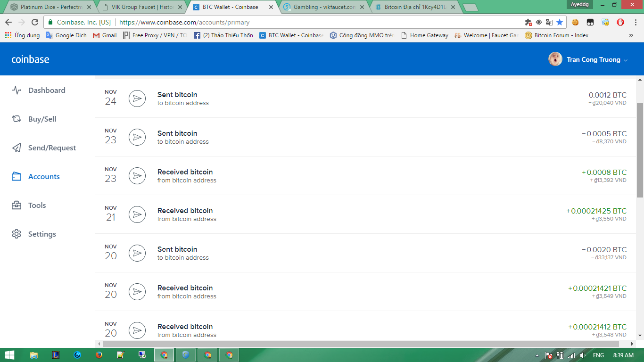Open the Tools section
This screenshot has width=644, height=362.
(x=37, y=206)
